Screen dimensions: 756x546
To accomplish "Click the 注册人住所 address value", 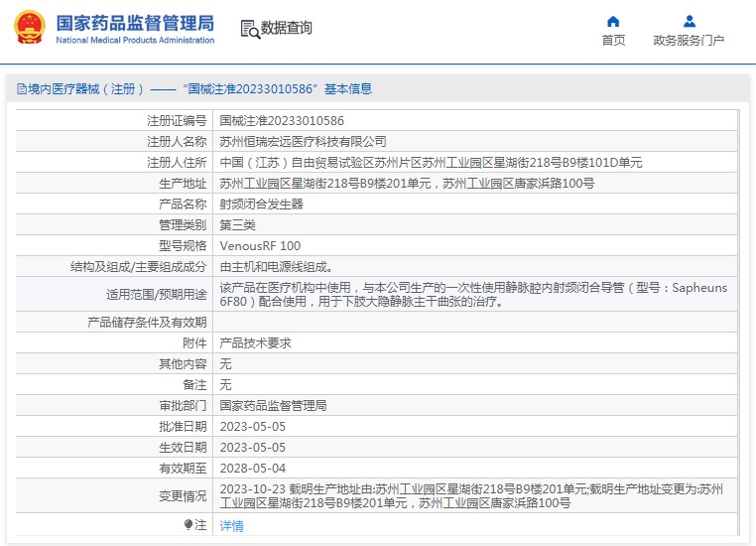I will [431, 163].
